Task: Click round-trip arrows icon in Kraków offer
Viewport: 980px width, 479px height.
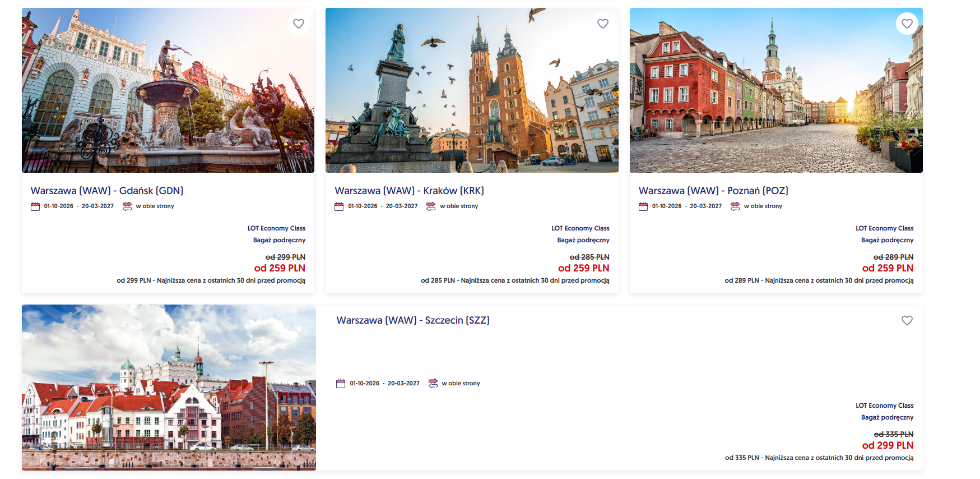Action: 431,206
